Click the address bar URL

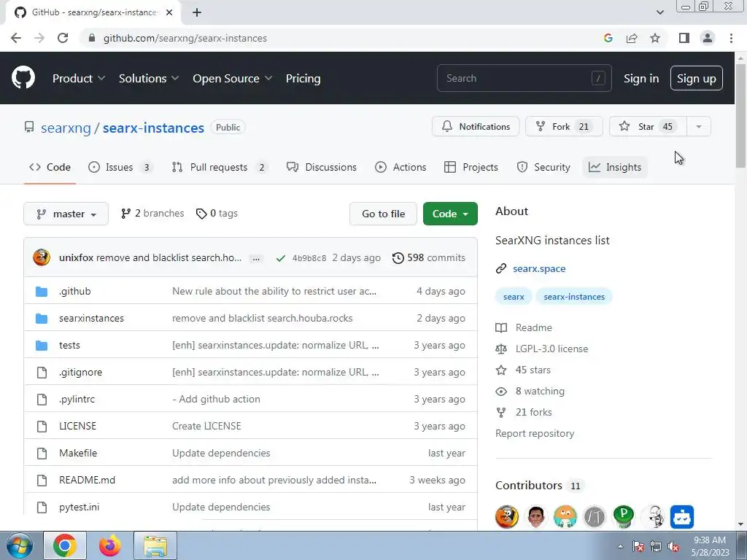coord(185,38)
